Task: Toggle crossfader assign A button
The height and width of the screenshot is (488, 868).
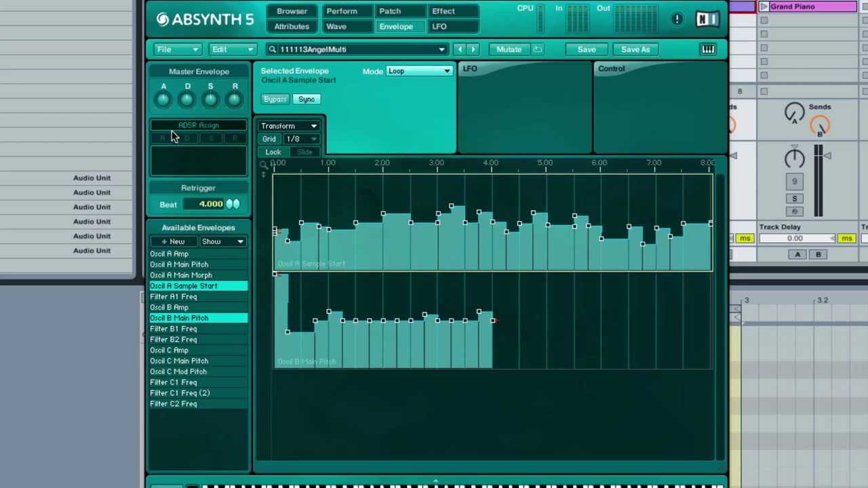Action: (x=797, y=254)
